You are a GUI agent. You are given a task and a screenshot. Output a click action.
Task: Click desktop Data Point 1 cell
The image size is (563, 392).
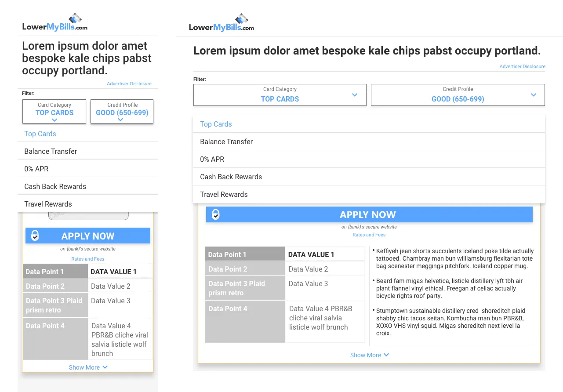point(245,254)
